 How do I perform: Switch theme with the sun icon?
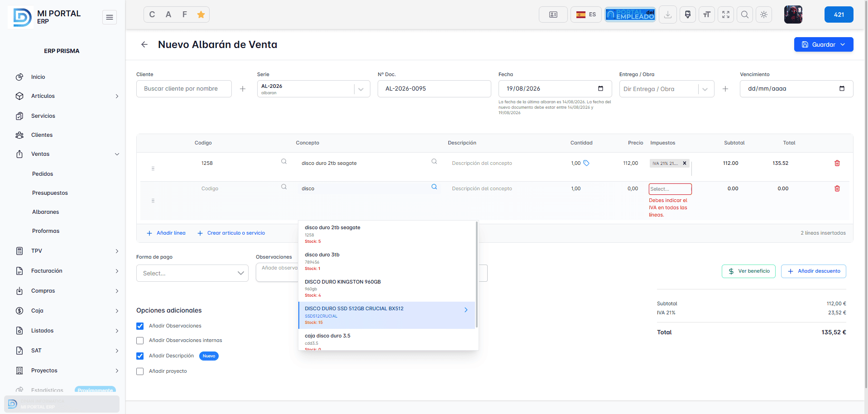pyautogui.click(x=764, y=14)
